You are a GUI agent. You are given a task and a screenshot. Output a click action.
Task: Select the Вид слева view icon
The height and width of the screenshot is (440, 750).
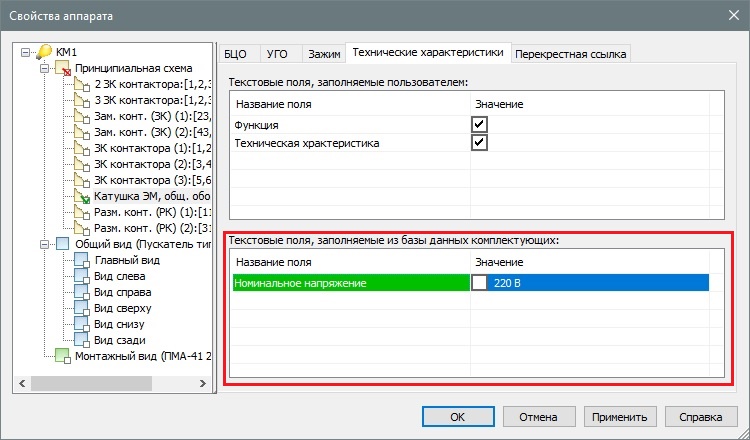tap(82, 277)
